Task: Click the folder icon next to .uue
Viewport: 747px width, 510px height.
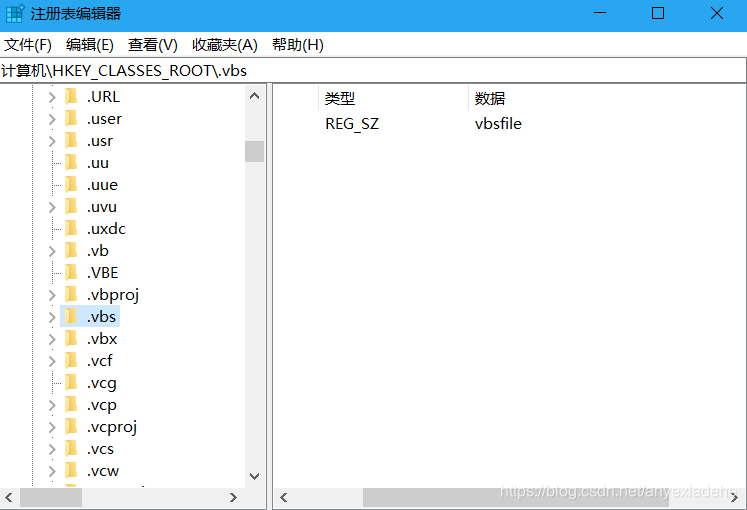Action: tap(71, 184)
